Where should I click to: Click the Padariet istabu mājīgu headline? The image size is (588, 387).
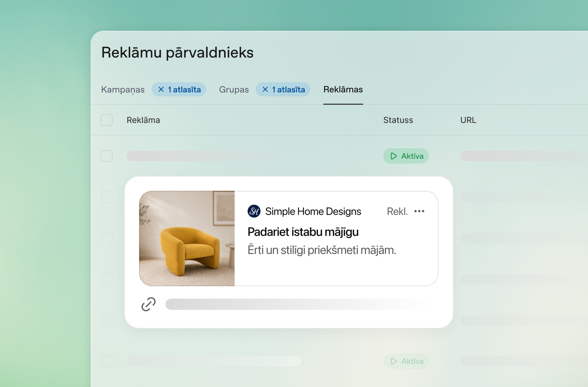pos(303,232)
